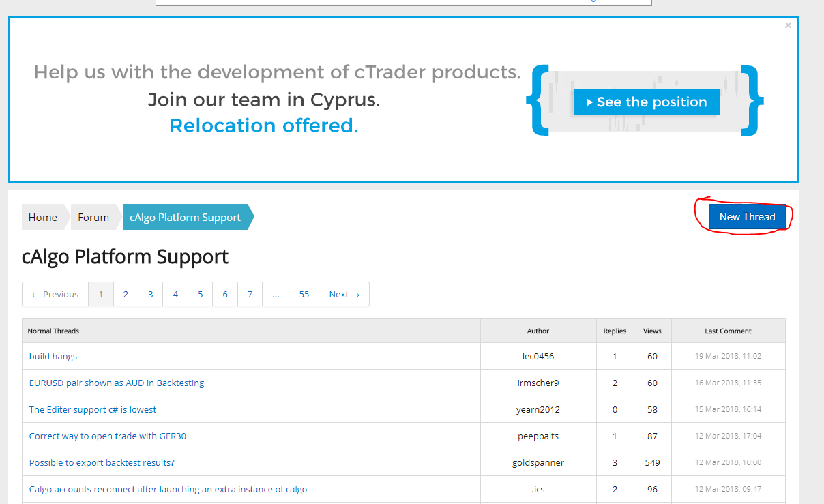This screenshot has height=504, width=824.
Task: Select cAlgo Platform Support breadcrumb
Action: [x=186, y=217]
